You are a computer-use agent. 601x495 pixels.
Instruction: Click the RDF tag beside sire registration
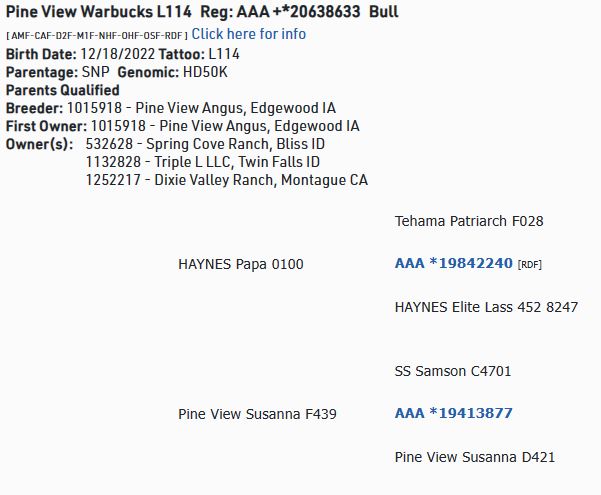530,265
